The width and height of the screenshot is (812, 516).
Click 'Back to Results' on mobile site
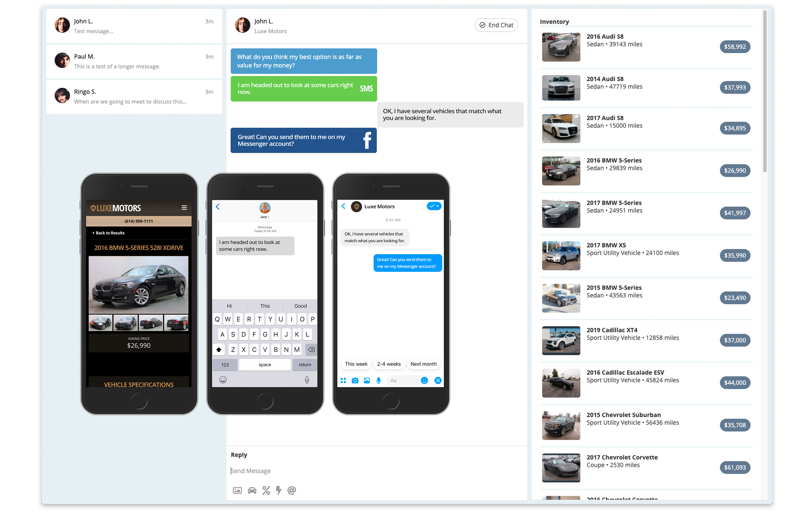[108, 233]
